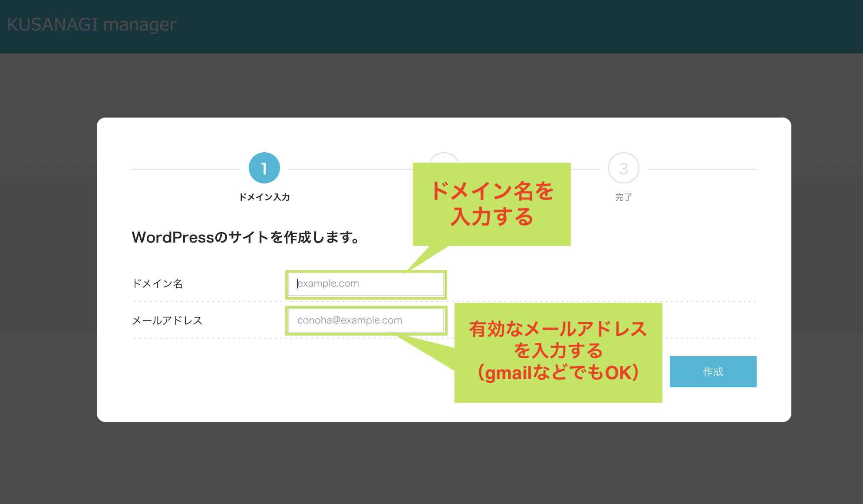863x504 pixels.
Task: Click the 完了 step label text
Action: click(x=624, y=197)
